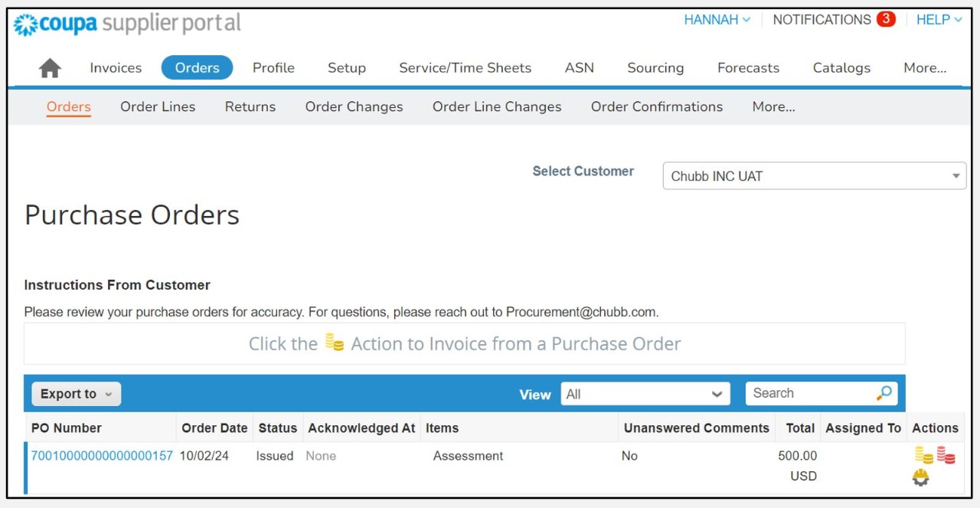Viewport: 980px width, 508px height.
Task: Open the View filter dropdown
Action: pos(645,394)
